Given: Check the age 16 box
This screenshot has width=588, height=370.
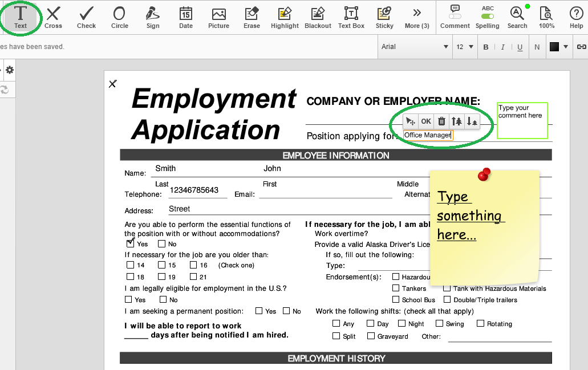Looking at the screenshot, I should pos(193,265).
